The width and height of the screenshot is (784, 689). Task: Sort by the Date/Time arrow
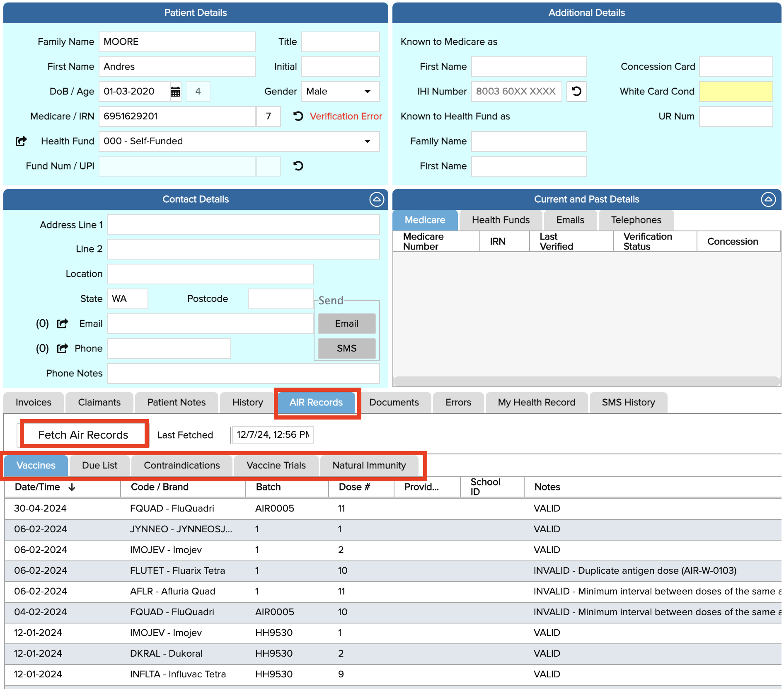point(72,487)
